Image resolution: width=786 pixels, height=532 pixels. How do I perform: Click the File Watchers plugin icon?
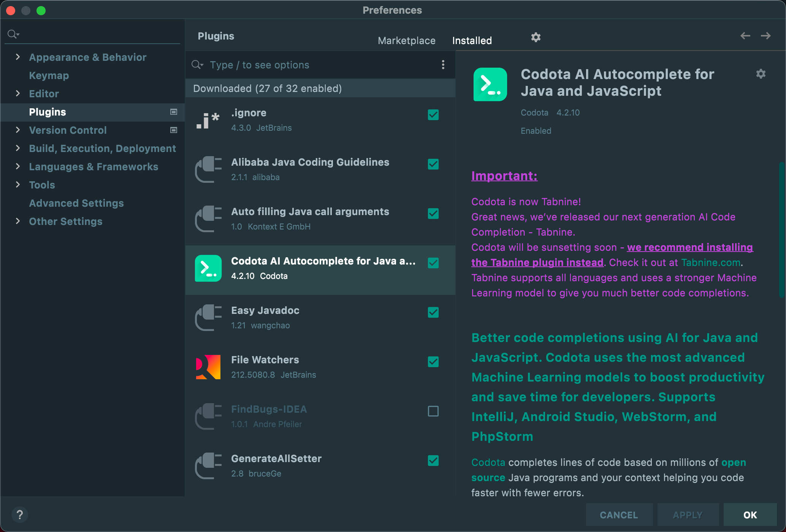pyautogui.click(x=208, y=367)
